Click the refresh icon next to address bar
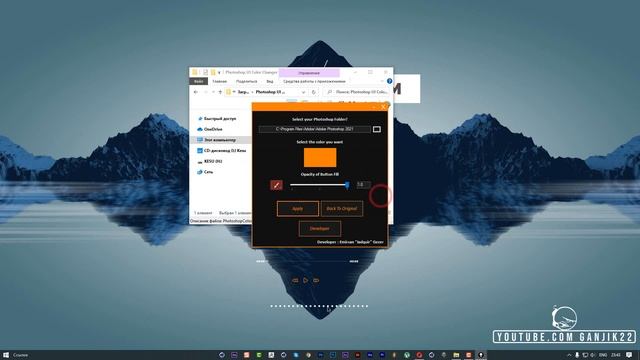Screen dimensions: 640x360 pyautogui.click(x=313, y=92)
